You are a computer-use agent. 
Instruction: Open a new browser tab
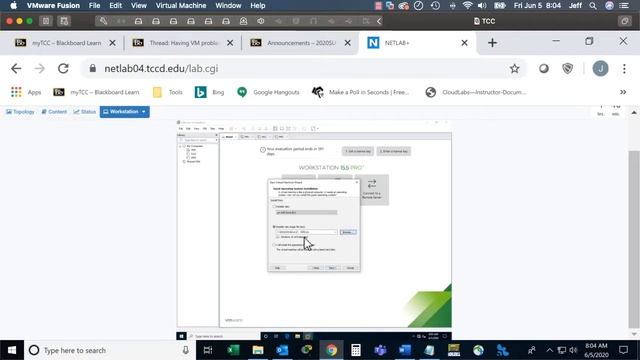click(492, 43)
